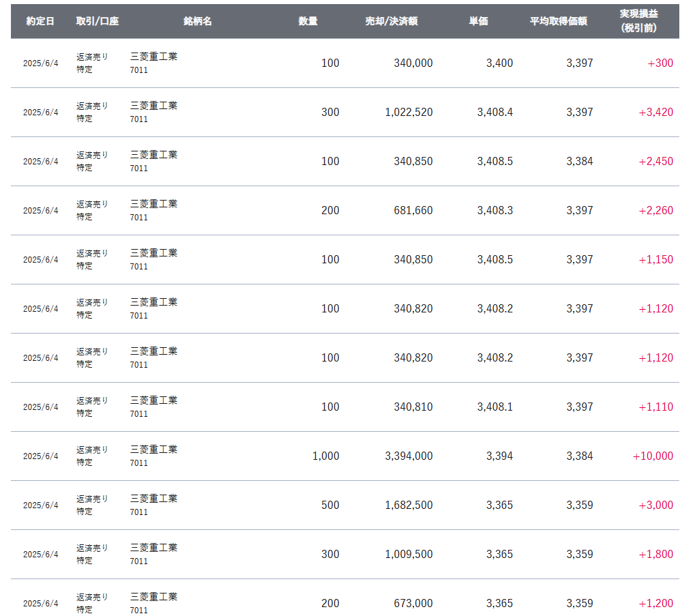This screenshot has width=695, height=616.
Task: Click date 2025/6/4 in the +1,110 row
Action: click(41, 407)
